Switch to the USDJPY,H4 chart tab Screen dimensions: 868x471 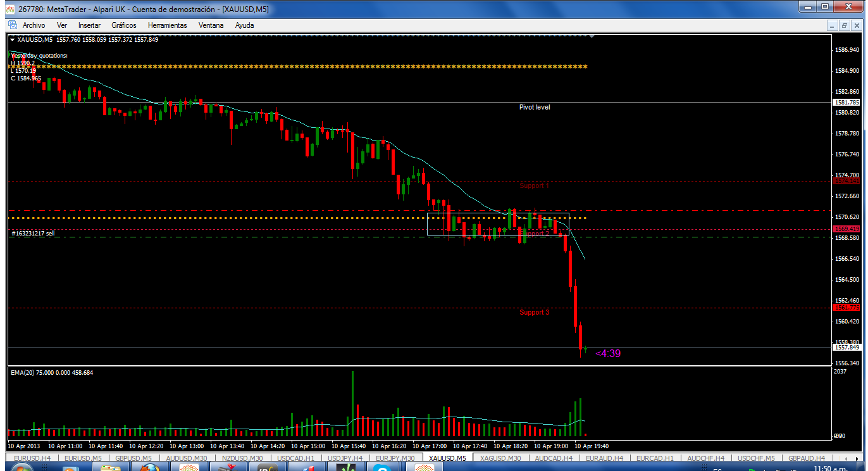[x=344, y=458]
